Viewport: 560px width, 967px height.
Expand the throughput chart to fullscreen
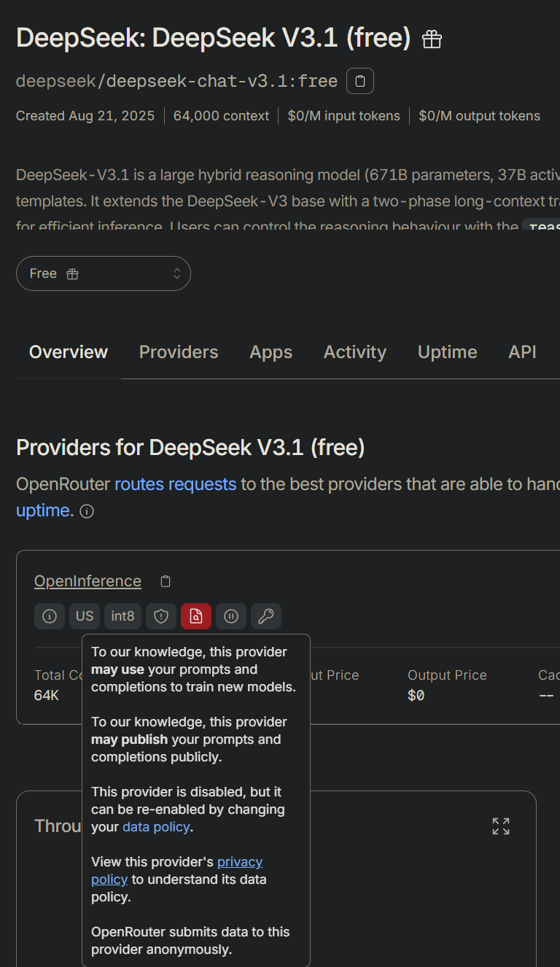pyautogui.click(x=501, y=826)
